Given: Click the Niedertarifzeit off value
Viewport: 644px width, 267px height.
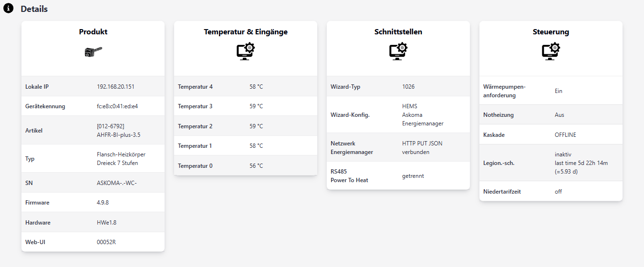Looking at the screenshot, I should [558, 192].
